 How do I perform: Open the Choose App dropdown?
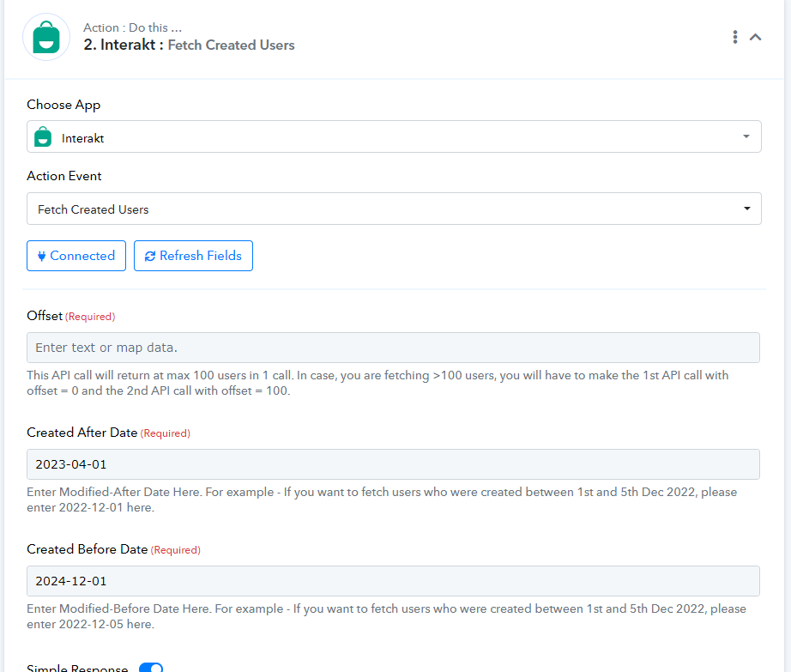tap(394, 136)
